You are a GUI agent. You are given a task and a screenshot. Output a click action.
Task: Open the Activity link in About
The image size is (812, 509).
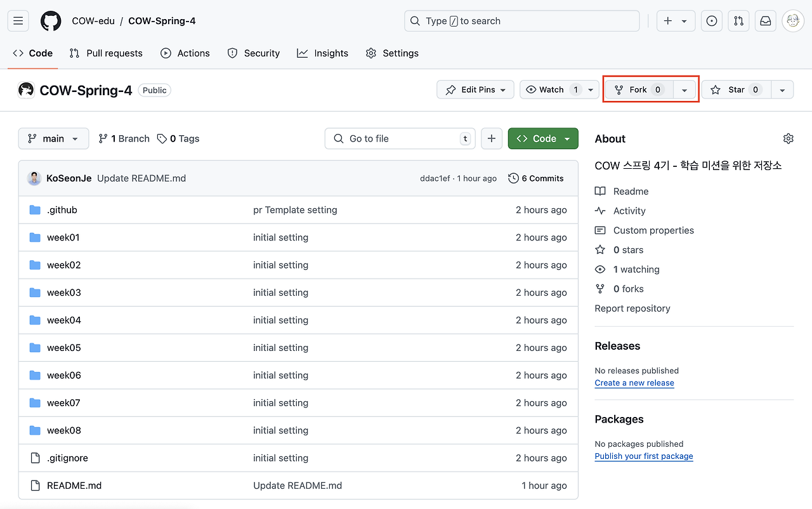click(x=620, y=211)
